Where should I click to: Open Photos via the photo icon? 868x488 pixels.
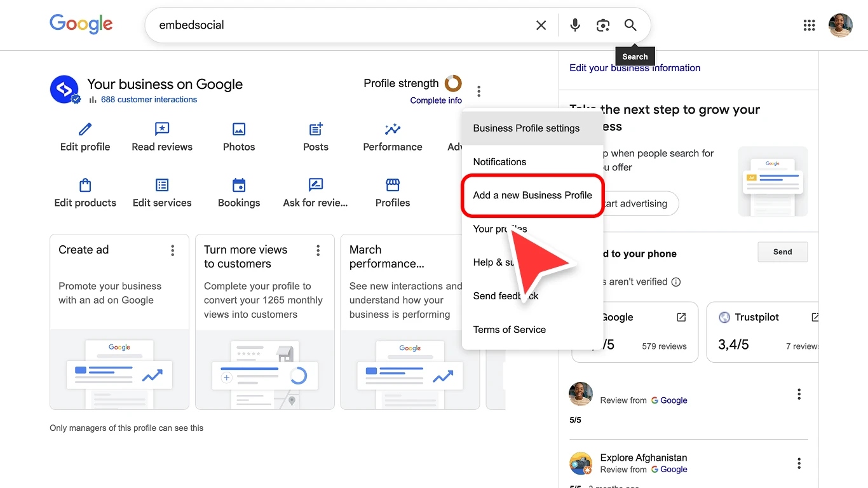(238, 130)
